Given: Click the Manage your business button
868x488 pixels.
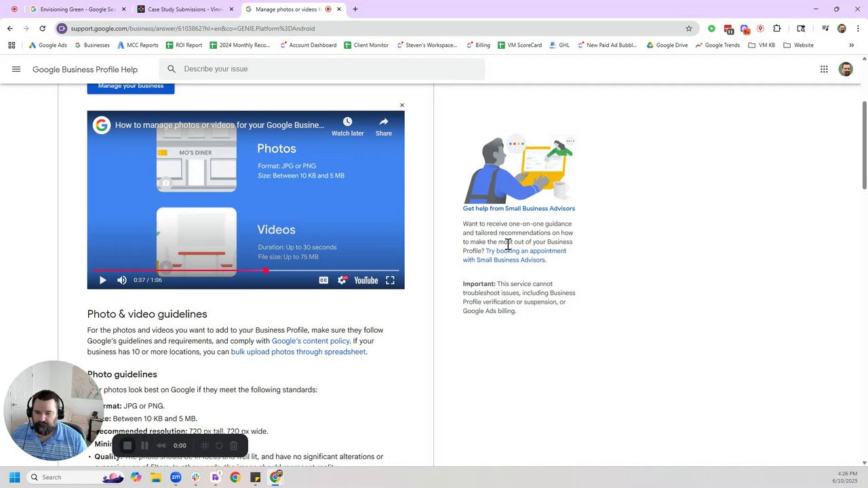Looking at the screenshot, I should 131,86.
